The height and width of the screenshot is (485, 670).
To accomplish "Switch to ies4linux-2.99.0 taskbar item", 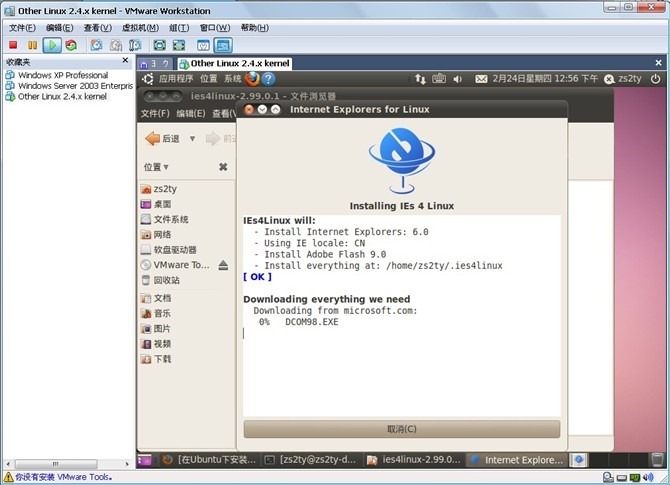I will (x=414, y=460).
